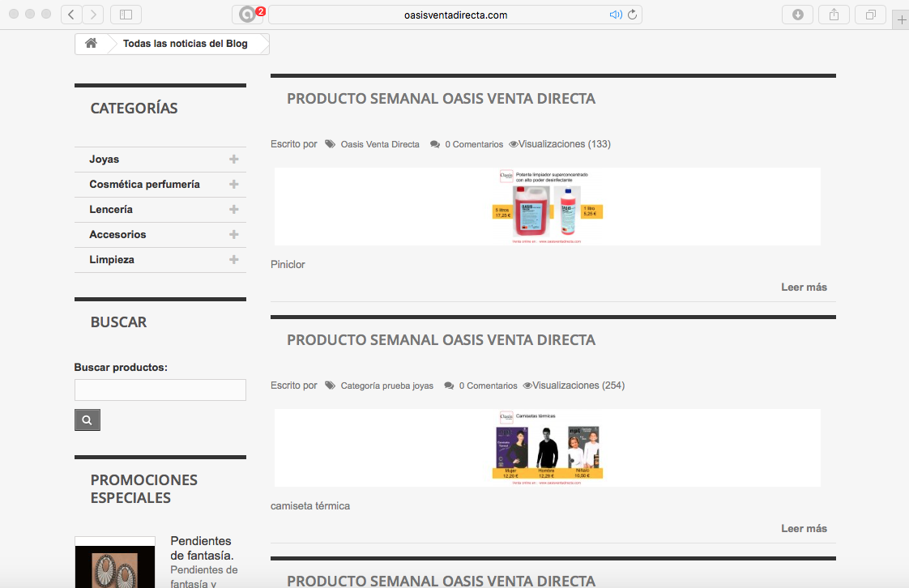Click eye icon by Visualizaciones (133)
The image size is (909, 588).
(514, 144)
